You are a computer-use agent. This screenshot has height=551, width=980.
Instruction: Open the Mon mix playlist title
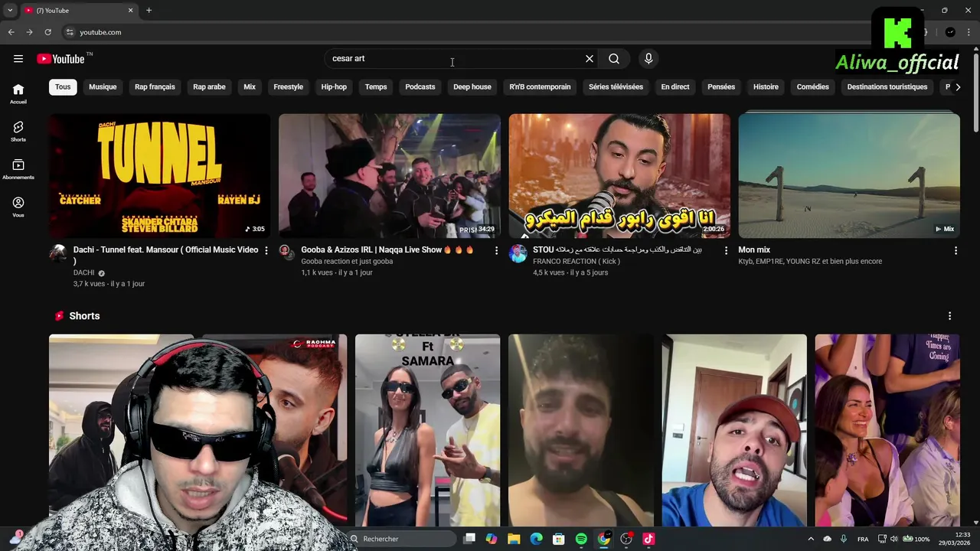(754, 250)
